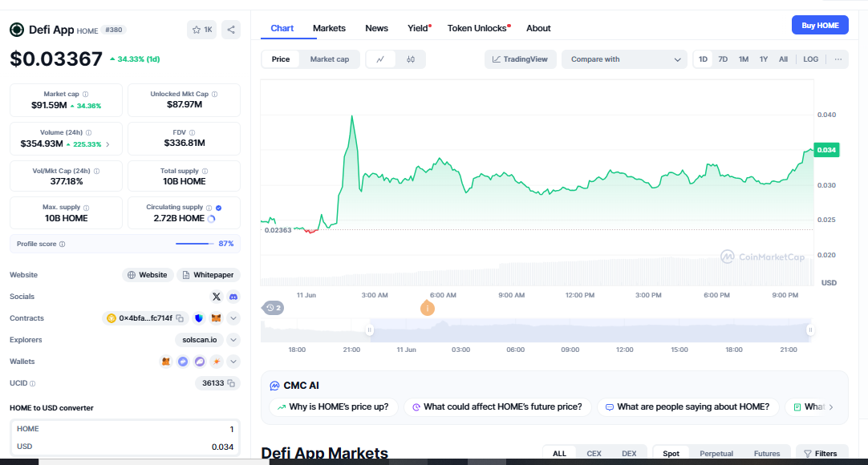Show Total supply info icon

[x=205, y=172]
